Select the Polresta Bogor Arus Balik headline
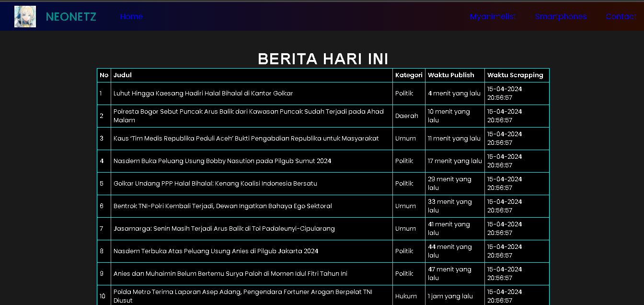 click(x=248, y=116)
